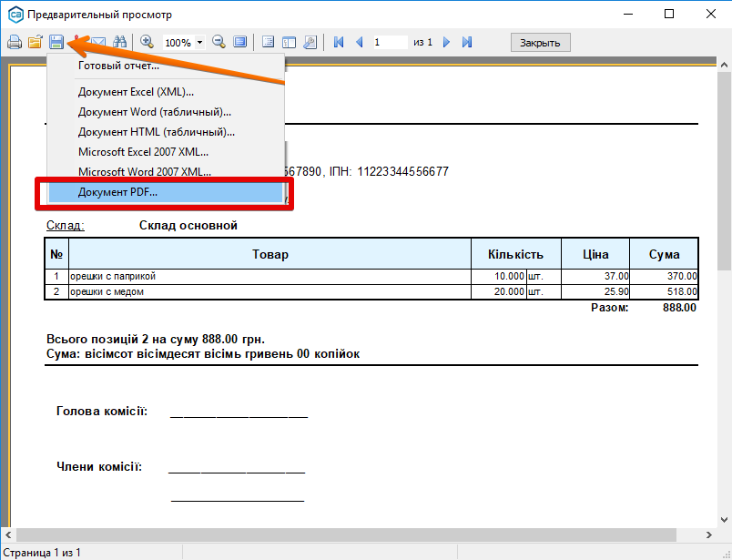The height and width of the screenshot is (560, 732).
Task: Click the vertical scrollbar thumb
Action: pyautogui.click(x=724, y=171)
